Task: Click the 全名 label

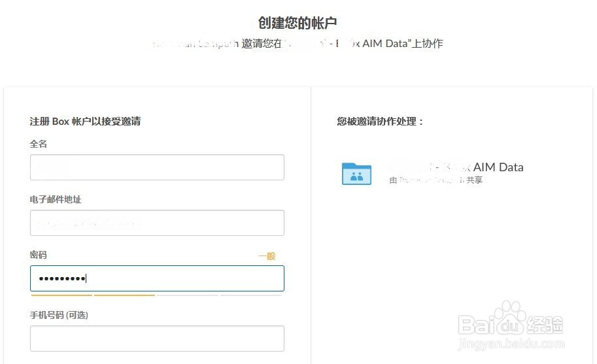Action: pyautogui.click(x=39, y=144)
